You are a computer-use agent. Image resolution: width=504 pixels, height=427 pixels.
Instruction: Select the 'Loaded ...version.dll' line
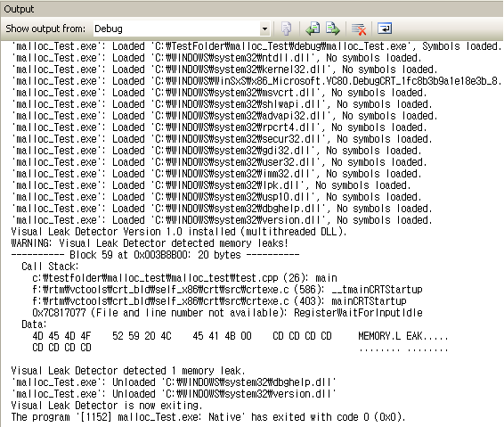click(x=222, y=220)
